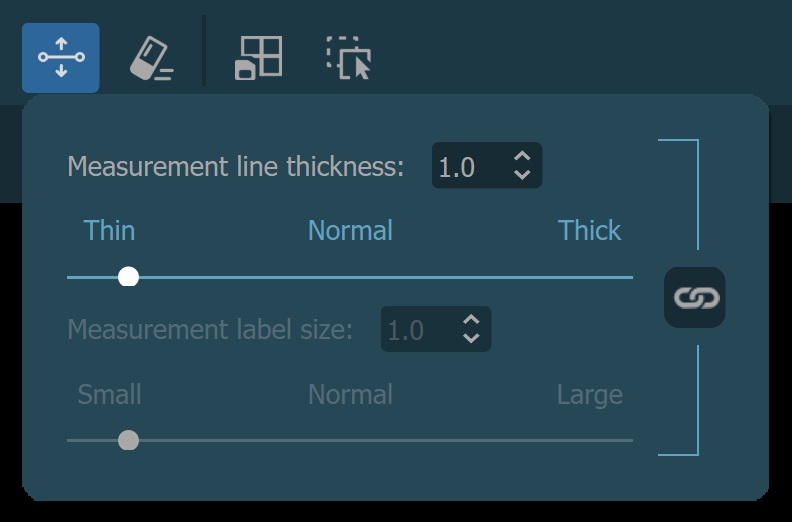The height and width of the screenshot is (522, 792).
Task: Toggle the link chain button
Action: [x=695, y=298]
